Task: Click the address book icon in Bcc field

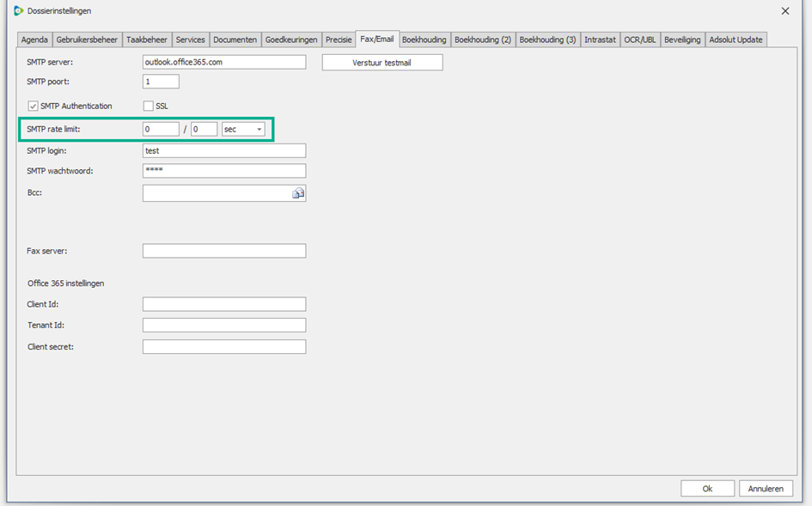Action: [298, 193]
